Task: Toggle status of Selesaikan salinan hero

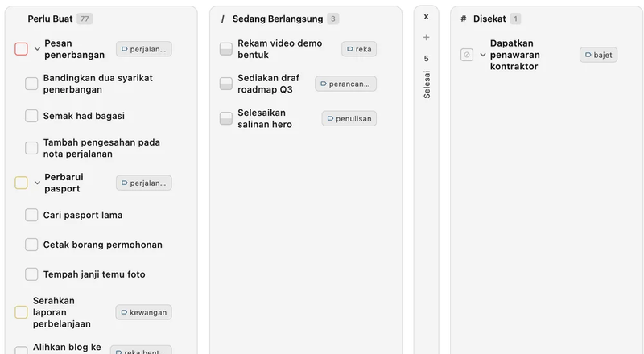Action: coord(226,119)
